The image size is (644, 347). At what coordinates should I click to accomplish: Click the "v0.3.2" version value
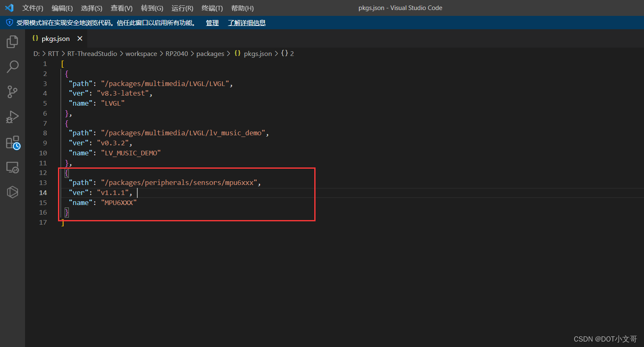(x=113, y=143)
